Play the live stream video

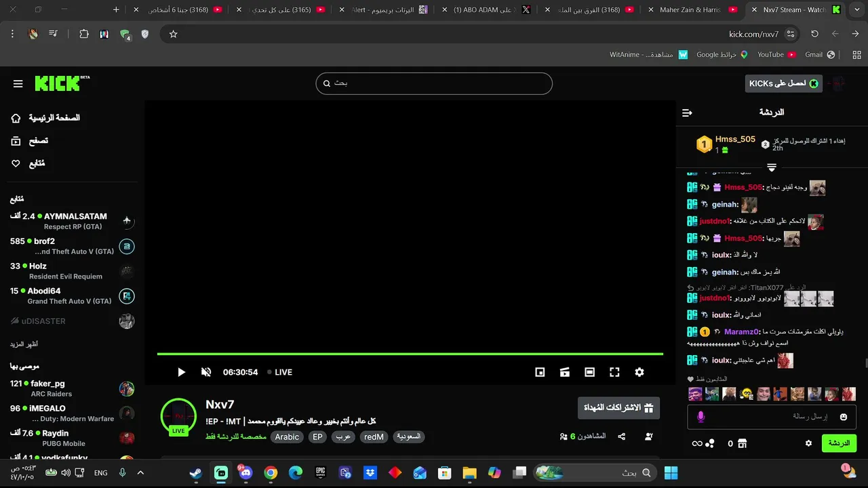(x=181, y=372)
